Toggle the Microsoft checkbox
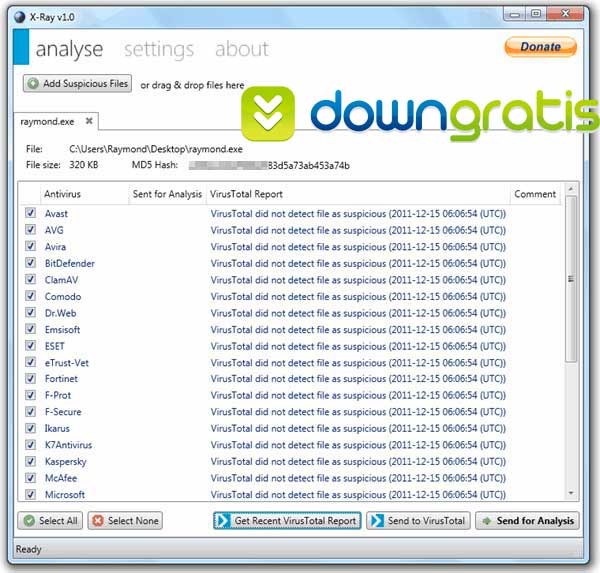The image size is (600, 573). pyautogui.click(x=31, y=494)
